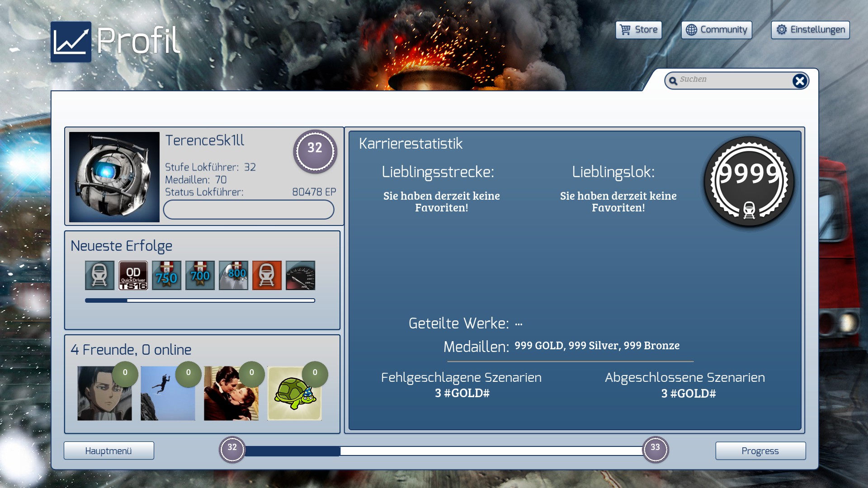The height and width of the screenshot is (488, 868).
Task: Open Einstellungen settings
Action: click(x=810, y=30)
